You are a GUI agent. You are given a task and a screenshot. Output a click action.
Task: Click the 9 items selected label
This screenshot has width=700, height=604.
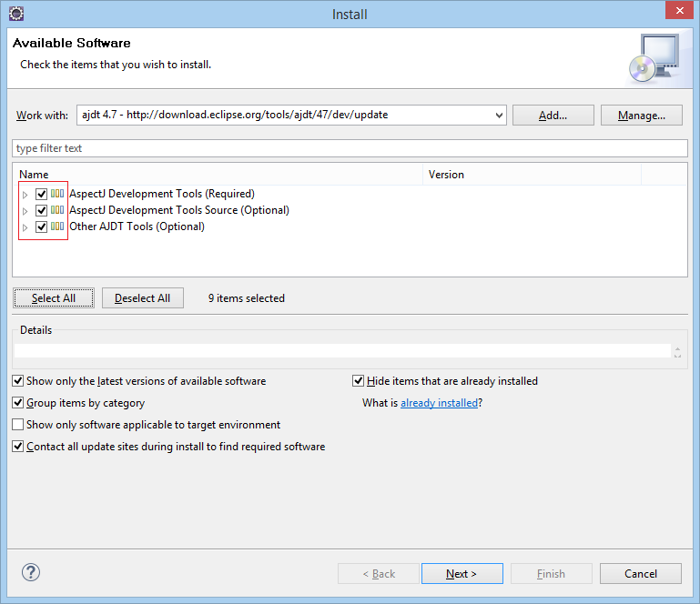[x=247, y=298]
